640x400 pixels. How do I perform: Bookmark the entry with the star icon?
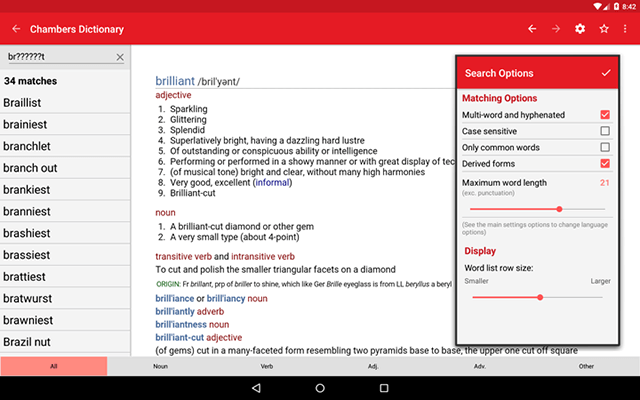pyautogui.click(x=604, y=29)
